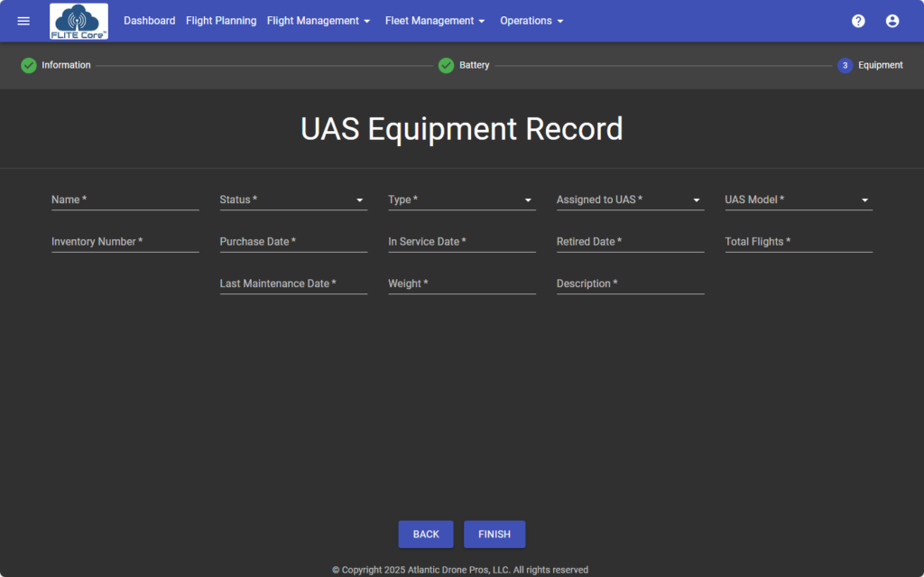
Task: Open the UAS Model dropdown
Action: 798,200
